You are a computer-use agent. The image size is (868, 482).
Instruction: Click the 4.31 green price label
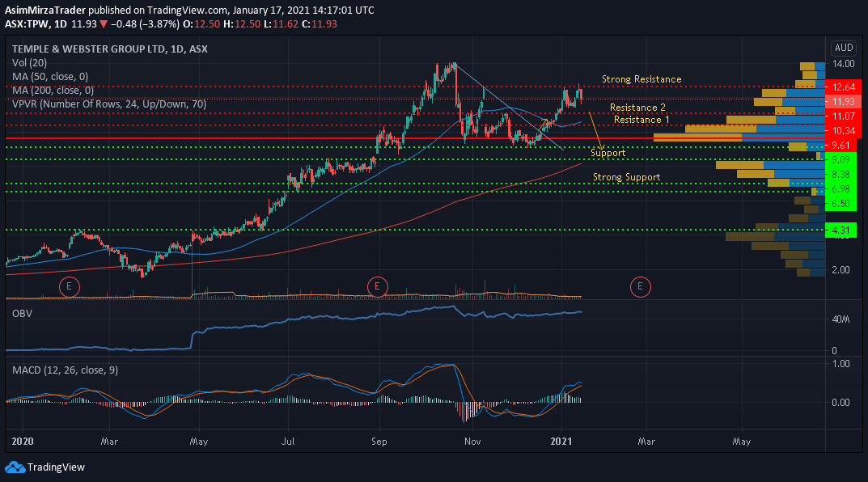840,230
